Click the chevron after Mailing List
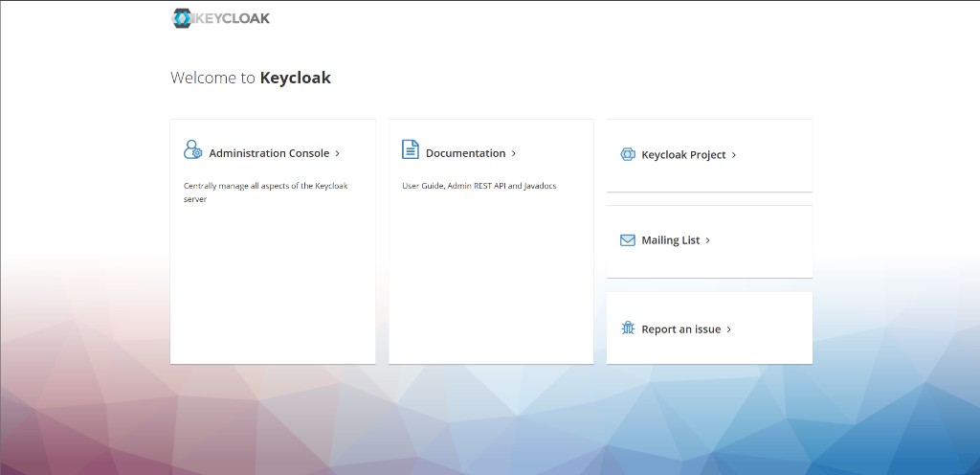 pos(707,240)
